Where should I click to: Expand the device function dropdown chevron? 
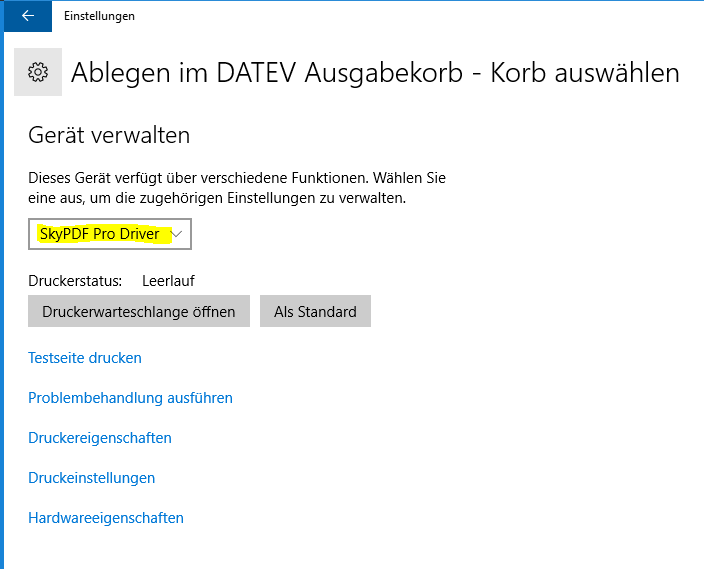coord(178,234)
